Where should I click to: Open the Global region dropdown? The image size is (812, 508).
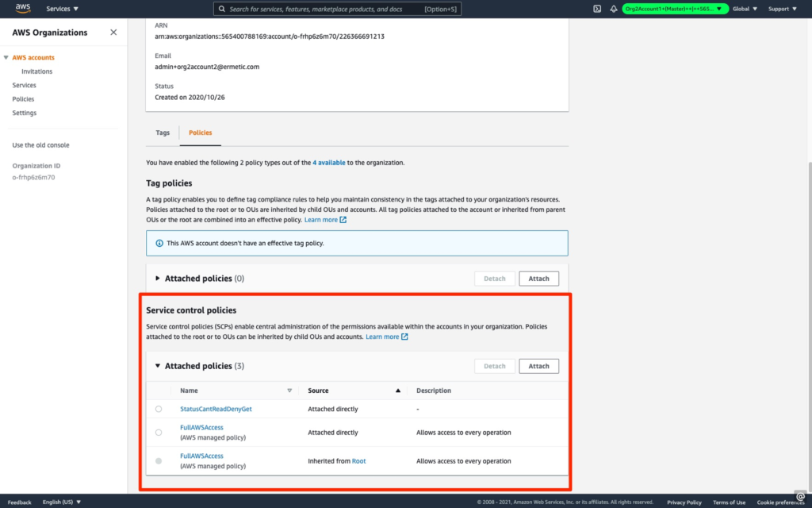point(745,9)
